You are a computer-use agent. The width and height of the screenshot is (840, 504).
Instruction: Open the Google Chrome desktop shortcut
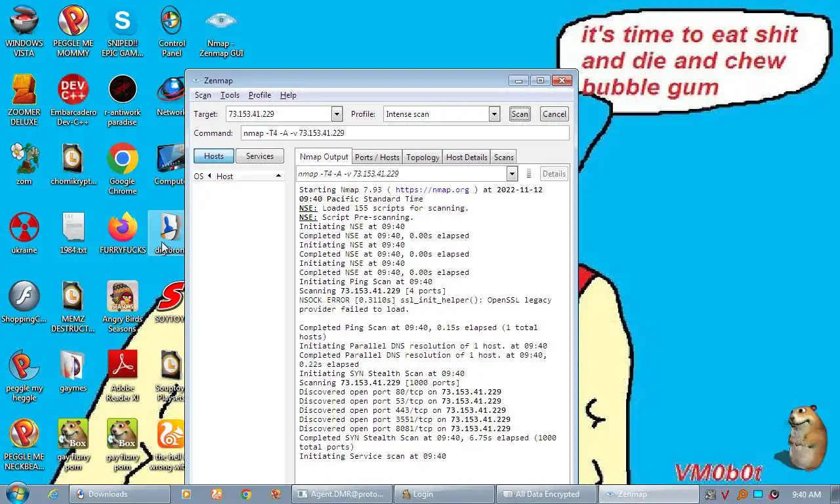click(122, 169)
